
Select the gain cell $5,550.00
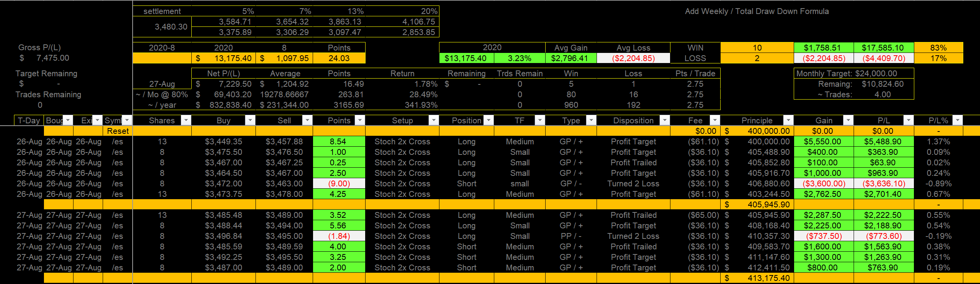click(824, 142)
